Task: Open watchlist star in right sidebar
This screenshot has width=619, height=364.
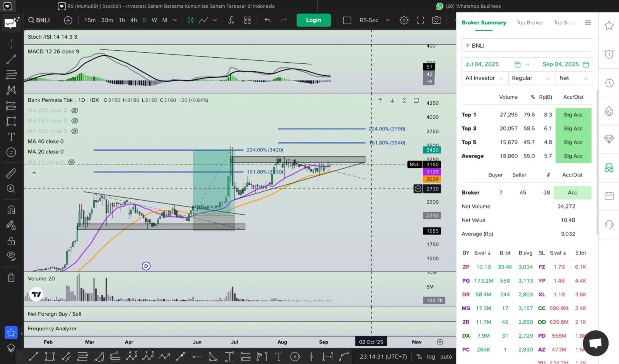Action: (x=609, y=26)
